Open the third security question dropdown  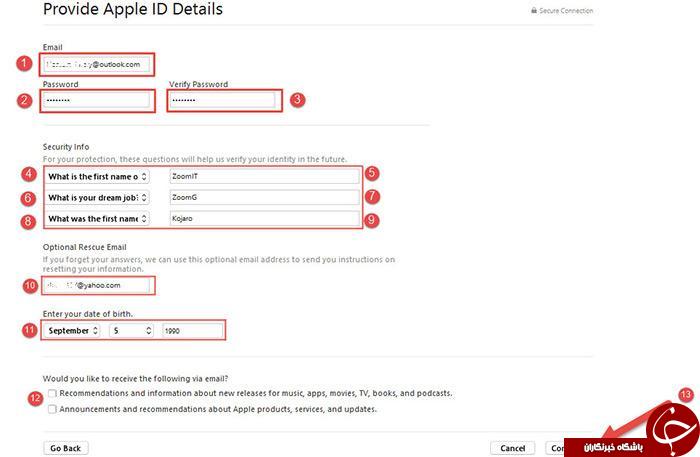97,219
